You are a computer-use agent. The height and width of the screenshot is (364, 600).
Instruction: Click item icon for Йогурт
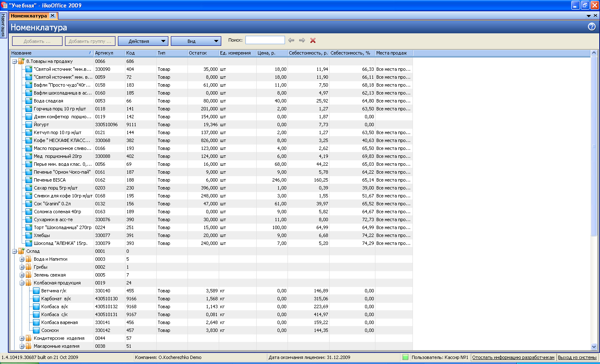[x=29, y=125]
